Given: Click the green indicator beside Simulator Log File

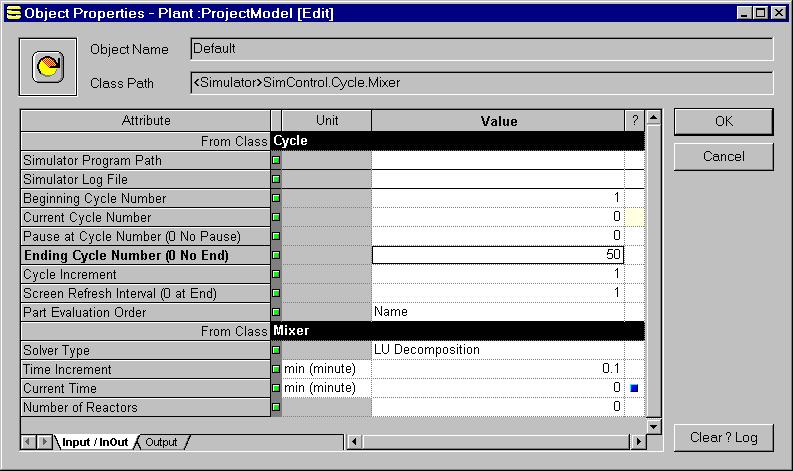Looking at the screenshot, I should (276, 179).
